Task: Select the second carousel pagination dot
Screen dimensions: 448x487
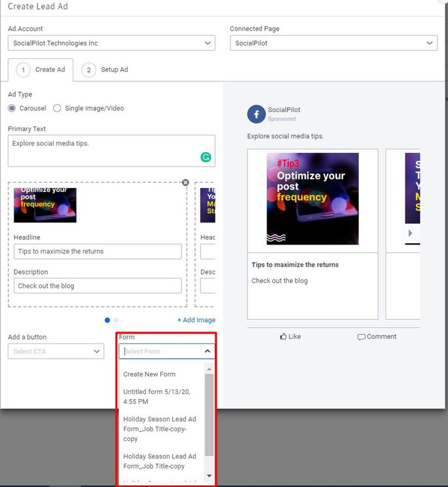Action: [117, 321]
